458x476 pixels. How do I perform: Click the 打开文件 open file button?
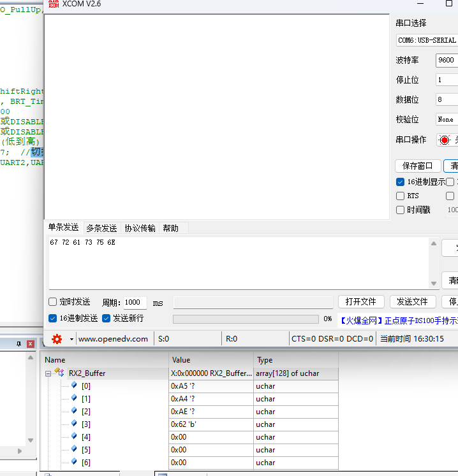pos(361,302)
